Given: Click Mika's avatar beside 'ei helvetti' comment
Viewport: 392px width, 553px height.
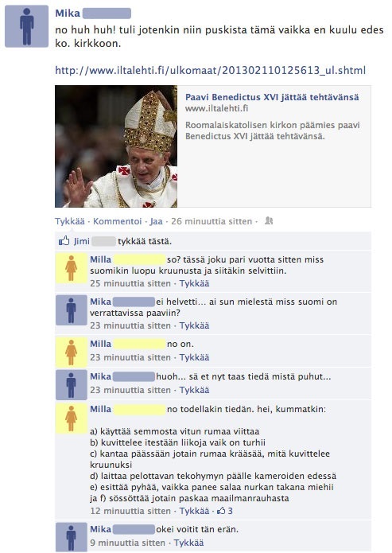Looking at the screenshot, I should [72, 310].
